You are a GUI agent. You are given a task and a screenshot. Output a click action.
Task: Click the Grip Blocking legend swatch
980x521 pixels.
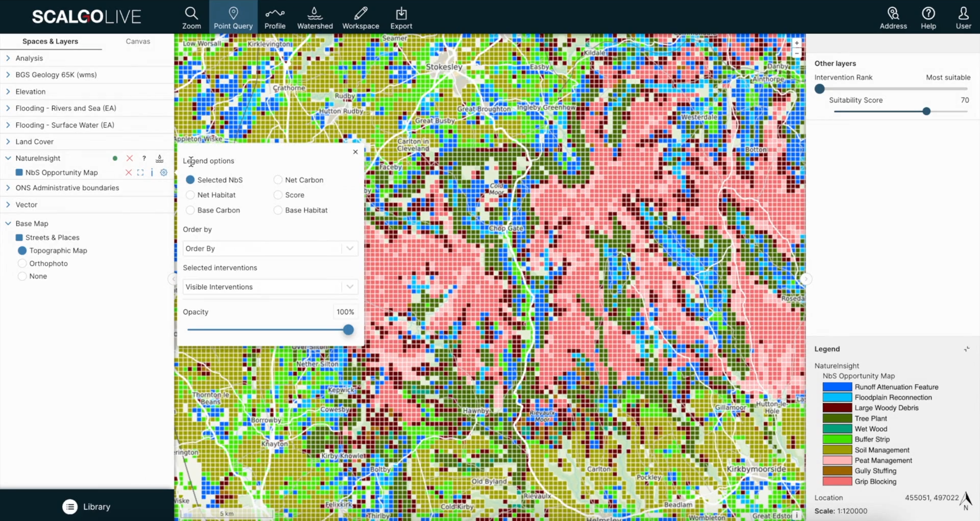[837, 482]
